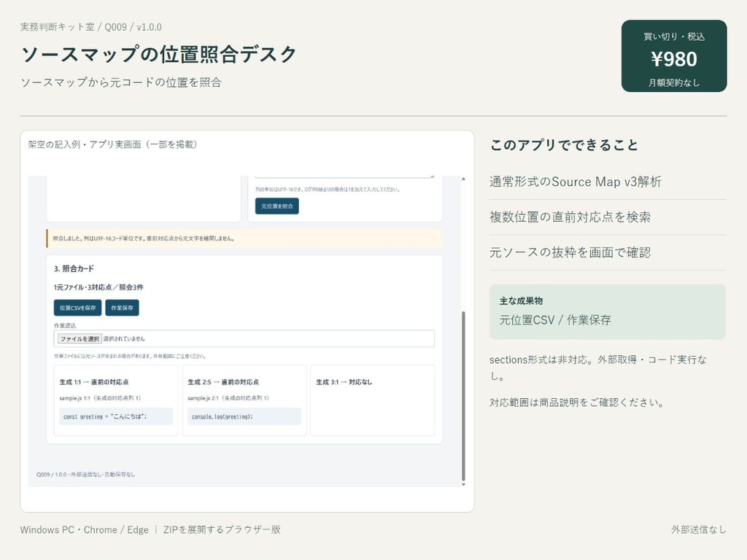Viewport: 747px width, 560px height.
Task: Click the note 対応範囲は商品説明をご確認ください
Action: click(x=577, y=402)
